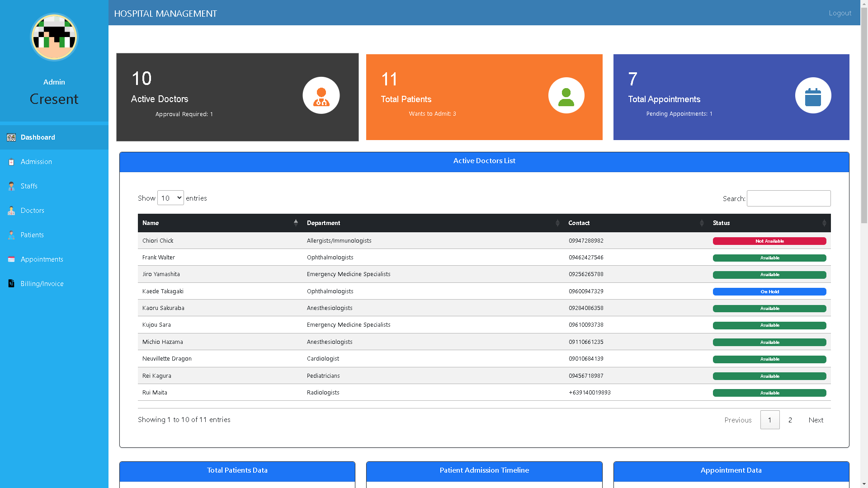The width and height of the screenshot is (868, 488).
Task: Click the Active Doctors List header
Action: 484,161
